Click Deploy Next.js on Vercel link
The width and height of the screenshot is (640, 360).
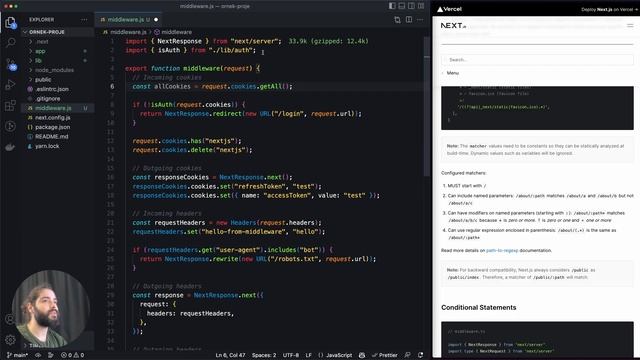tap(609, 9)
